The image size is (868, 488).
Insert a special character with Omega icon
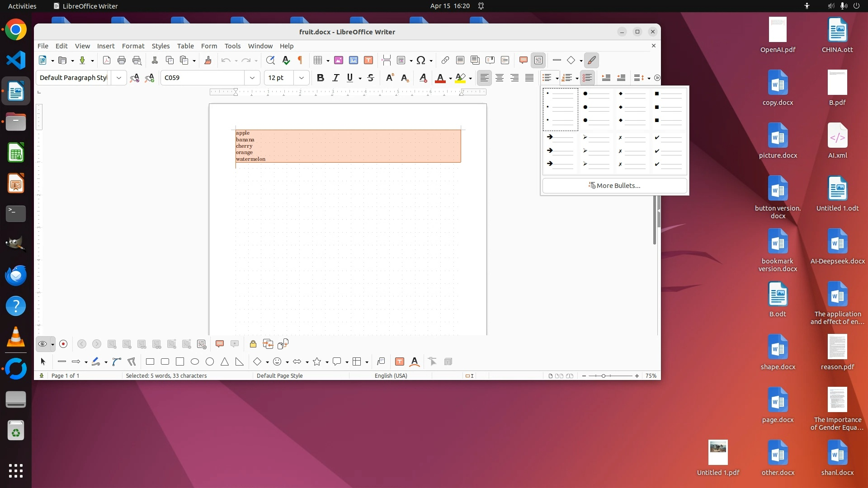coord(421,60)
